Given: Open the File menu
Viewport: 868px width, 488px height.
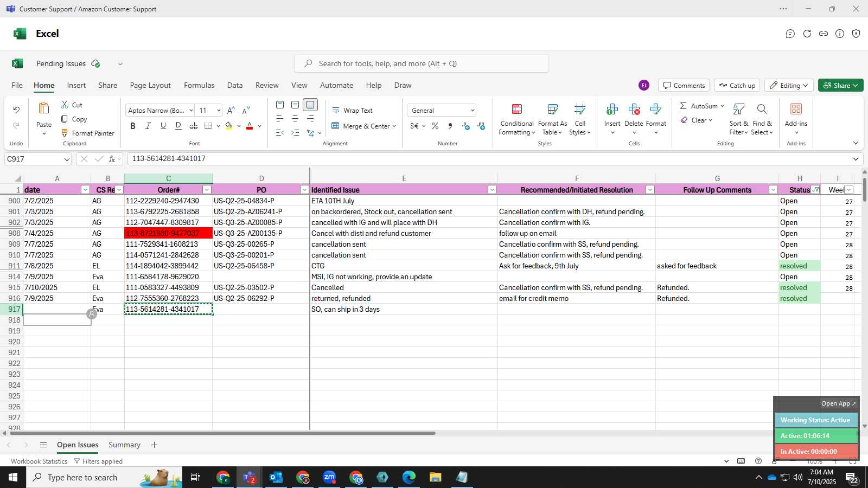Looking at the screenshot, I should 17,85.
